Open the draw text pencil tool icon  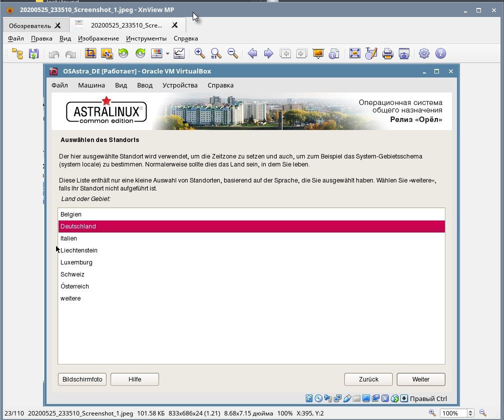(x=371, y=53)
